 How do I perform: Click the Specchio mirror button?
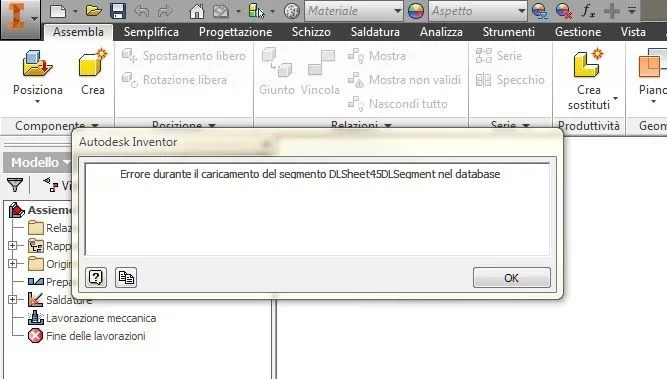[510, 80]
